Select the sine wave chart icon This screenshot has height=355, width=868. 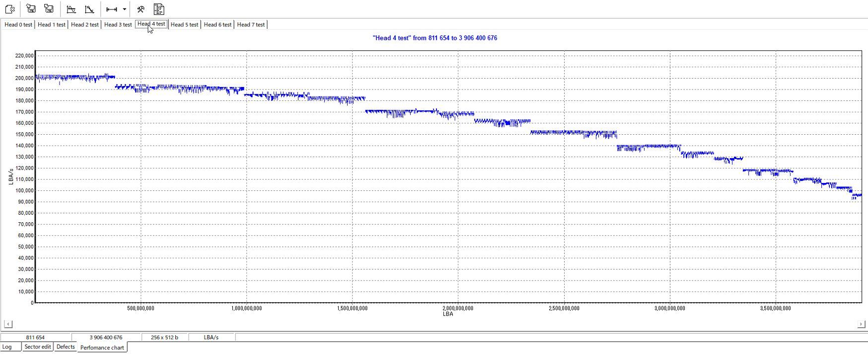pos(71,9)
